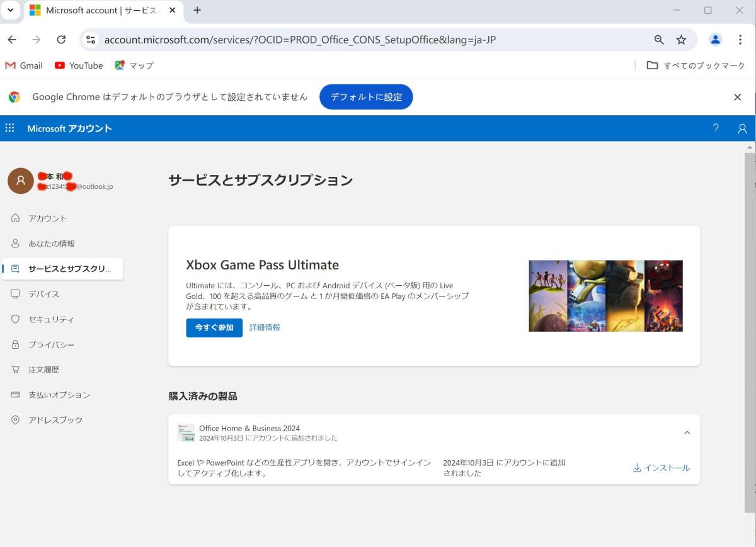Open the Chrome three-dot menu
This screenshot has height=547, width=756.
coord(740,40)
